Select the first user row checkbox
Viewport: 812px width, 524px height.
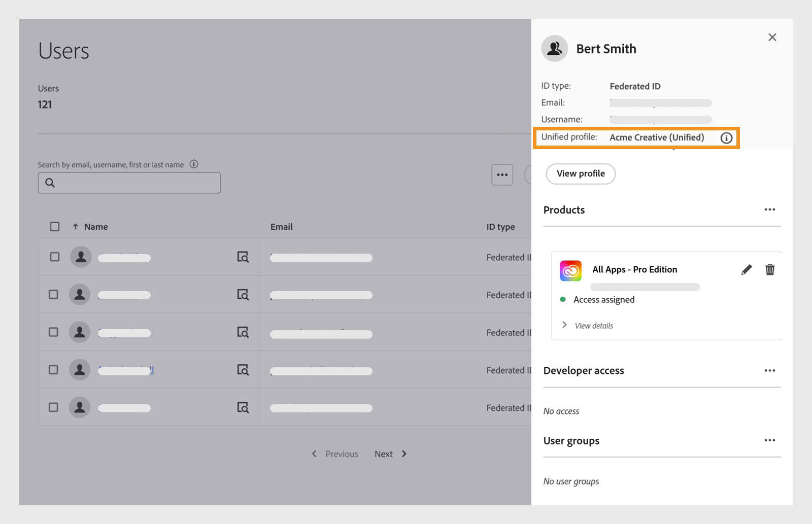click(x=54, y=257)
